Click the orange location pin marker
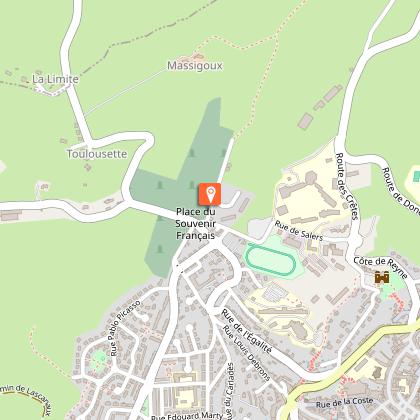Image resolution: width=420 pixels, height=420 pixels. coord(210,194)
